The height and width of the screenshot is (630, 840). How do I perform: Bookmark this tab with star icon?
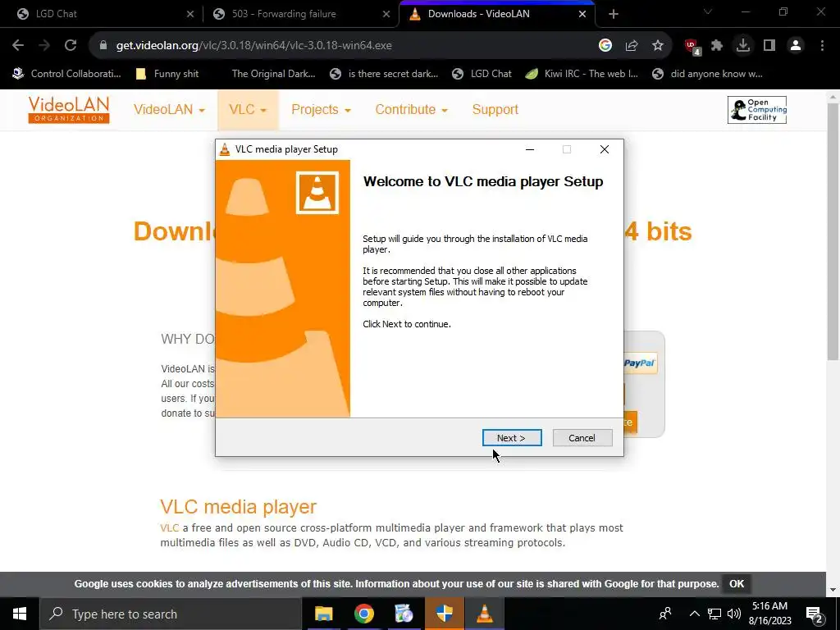[658, 46]
